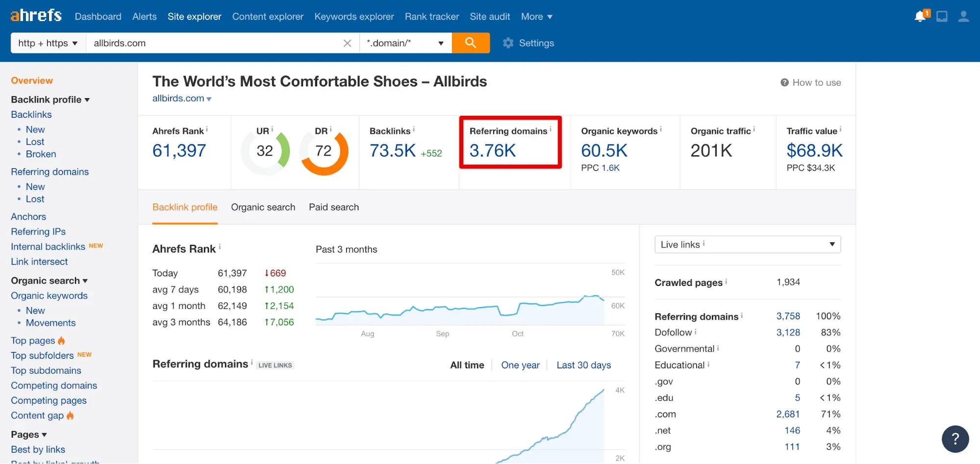Open the notifications bell icon

(921, 16)
